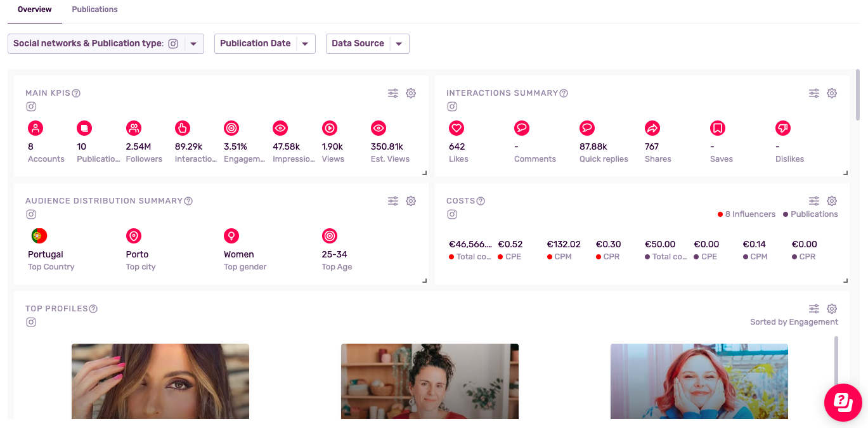Click help icon beside Top Profiles title
Image resolution: width=868 pixels, height=428 pixels.
click(x=93, y=309)
